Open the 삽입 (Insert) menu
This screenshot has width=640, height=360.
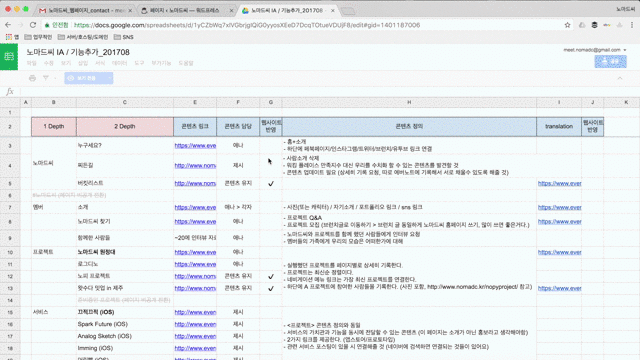(x=83, y=63)
